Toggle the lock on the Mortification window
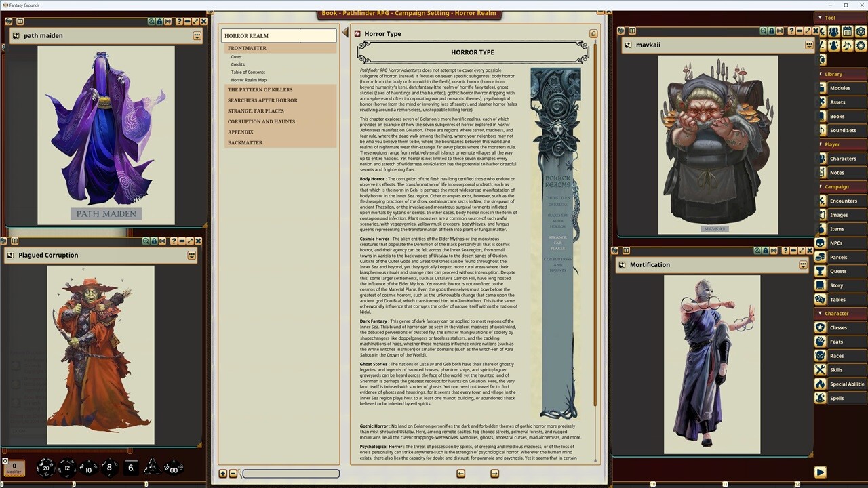The width and height of the screenshot is (868, 488). [x=766, y=251]
